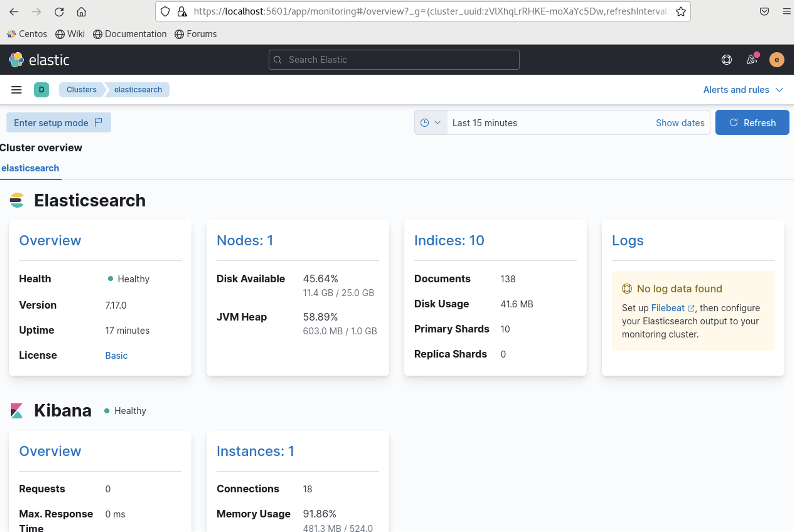Open the newsfeed celebration icon

click(x=752, y=60)
